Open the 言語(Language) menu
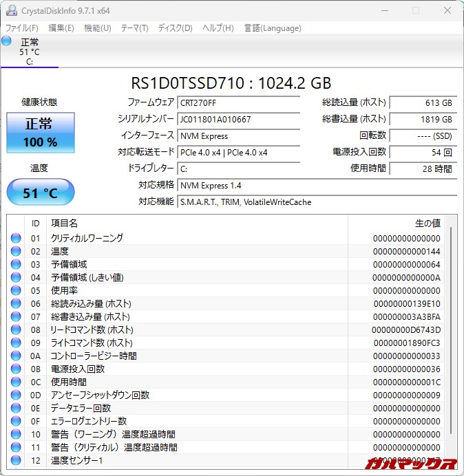This screenshot has width=464, height=476. 273,28
